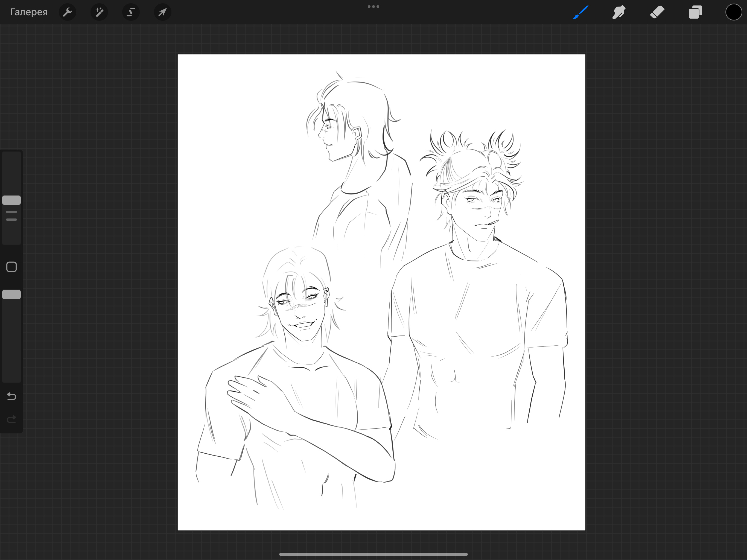747x560 pixels.
Task: Select the Brush tool
Action: click(581, 12)
